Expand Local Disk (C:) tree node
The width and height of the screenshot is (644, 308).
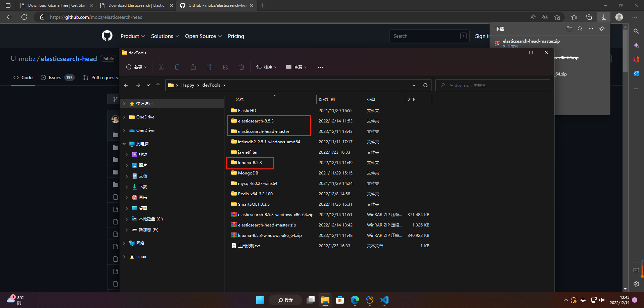pos(127,219)
